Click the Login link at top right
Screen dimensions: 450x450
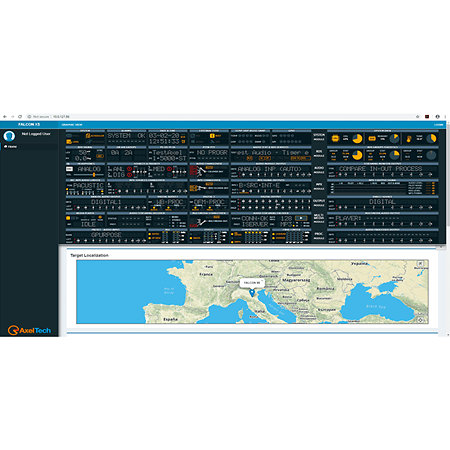click(438, 125)
